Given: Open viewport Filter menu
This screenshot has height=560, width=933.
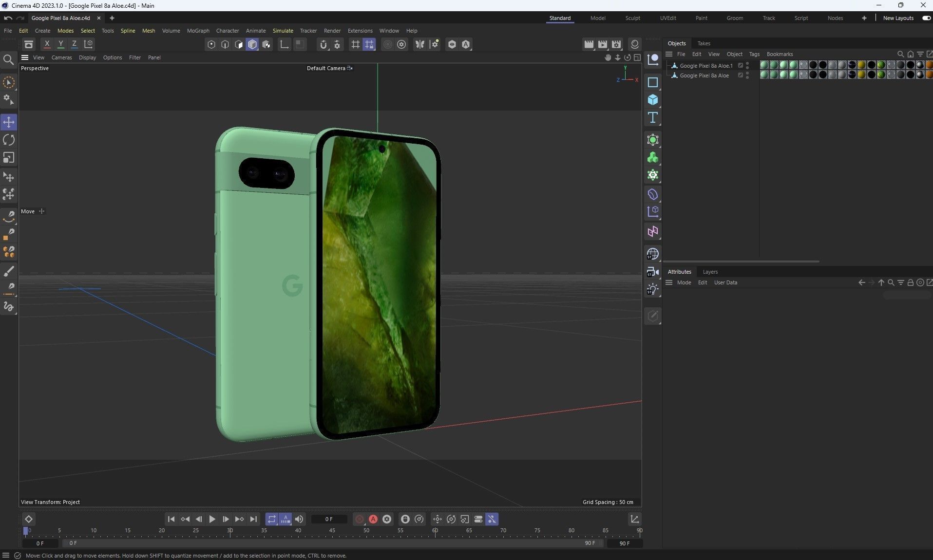Looking at the screenshot, I should [134, 57].
